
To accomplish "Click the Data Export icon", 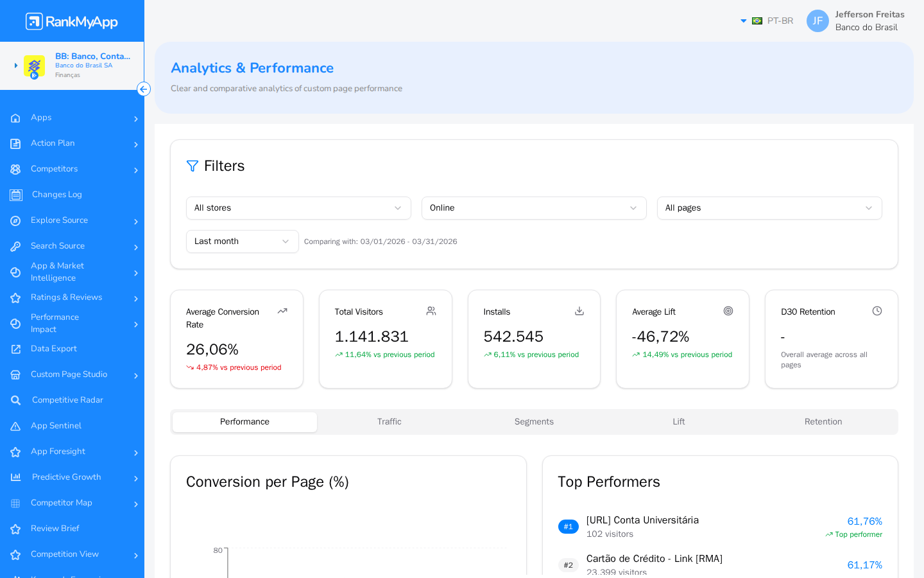I will pos(15,349).
